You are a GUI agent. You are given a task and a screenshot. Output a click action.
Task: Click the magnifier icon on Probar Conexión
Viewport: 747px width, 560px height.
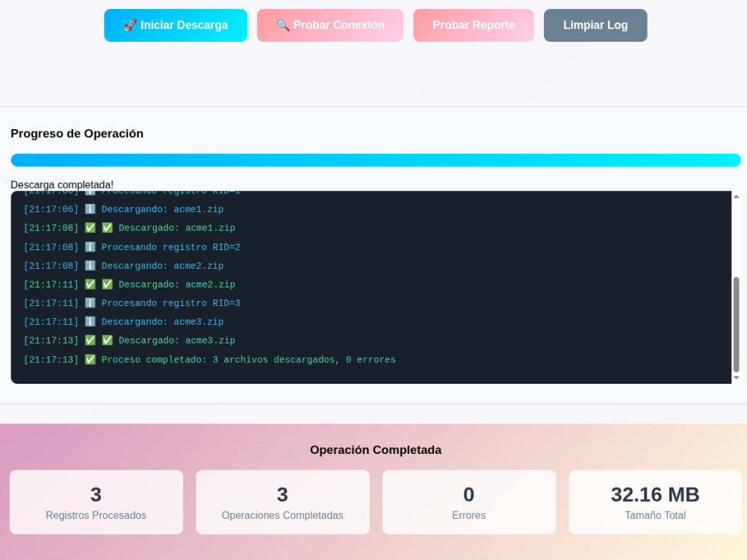283,25
